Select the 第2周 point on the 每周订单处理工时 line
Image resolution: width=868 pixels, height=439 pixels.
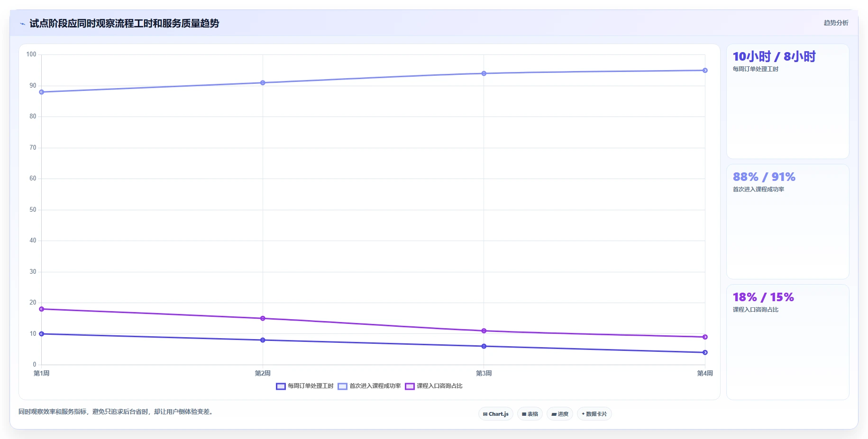[x=263, y=340]
